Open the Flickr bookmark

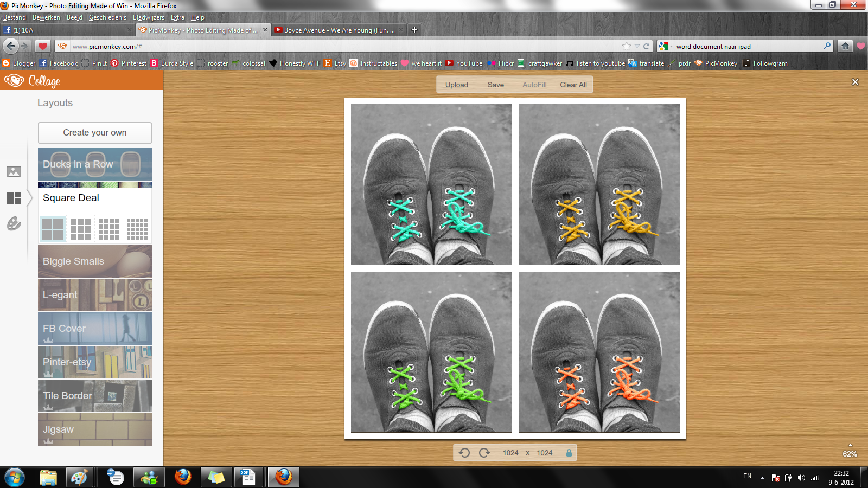point(501,63)
